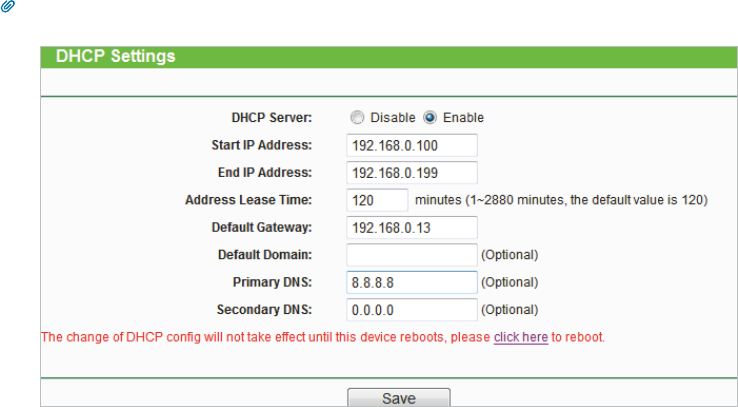Select the Enable DHCP Server radio button
The height and width of the screenshot is (407, 738).
(430, 117)
